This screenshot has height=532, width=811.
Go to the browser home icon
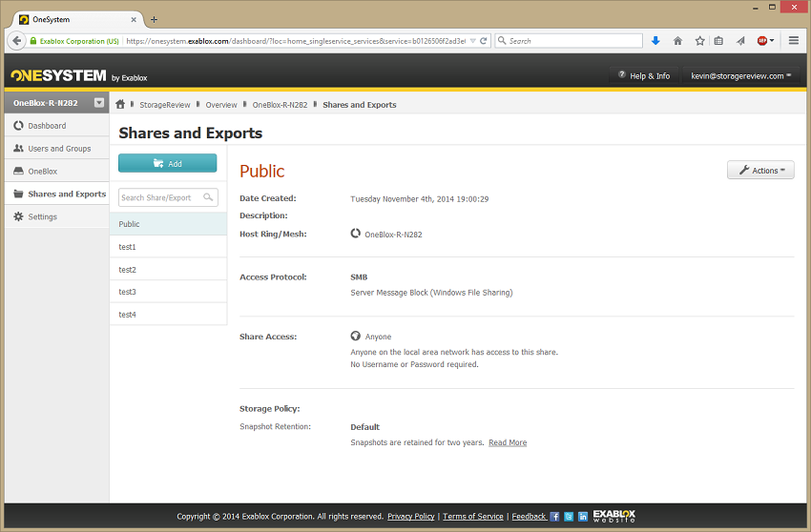click(x=677, y=41)
